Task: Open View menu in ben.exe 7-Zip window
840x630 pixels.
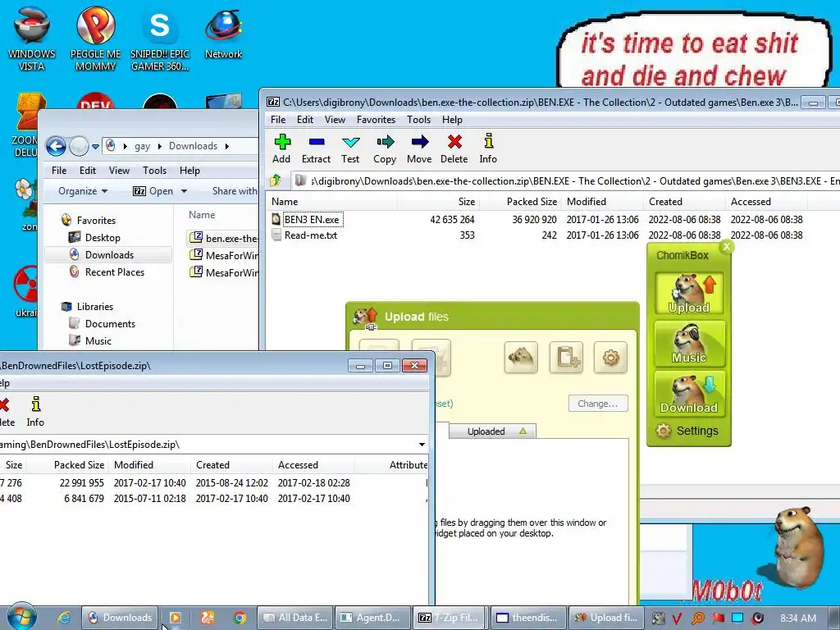Action: tap(335, 120)
